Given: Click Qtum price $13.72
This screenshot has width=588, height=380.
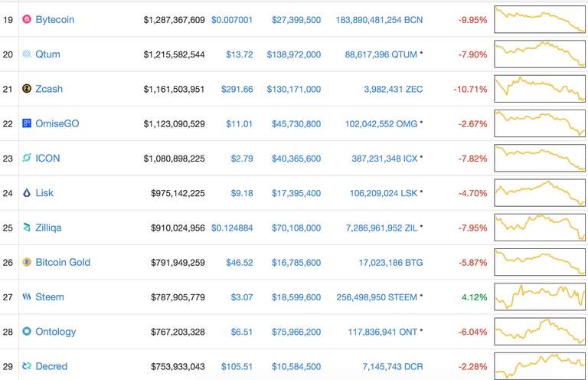Looking at the screenshot, I should click(x=239, y=54).
